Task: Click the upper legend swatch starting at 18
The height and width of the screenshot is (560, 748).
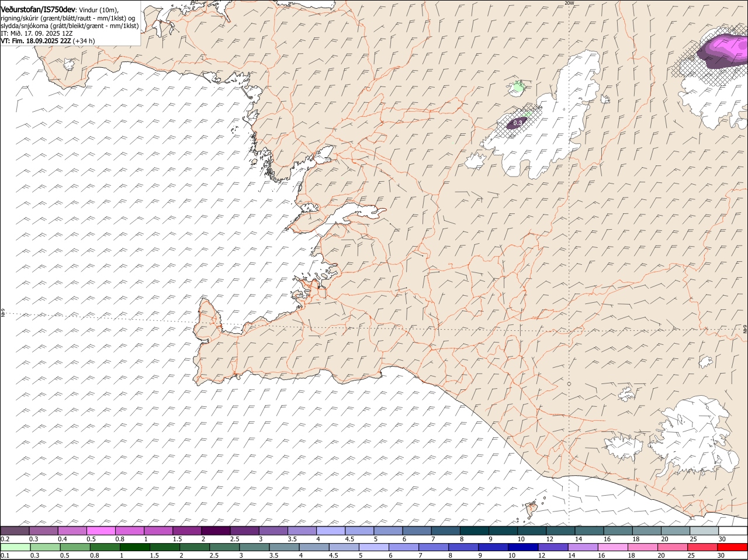Action: [646, 531]
